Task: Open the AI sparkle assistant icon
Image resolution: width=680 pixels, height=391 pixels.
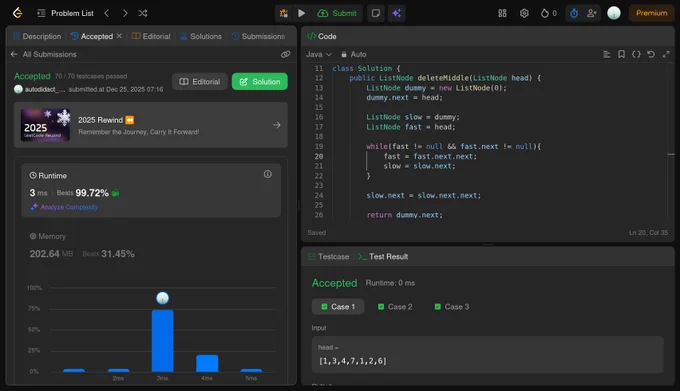Action: click(396, 13)
